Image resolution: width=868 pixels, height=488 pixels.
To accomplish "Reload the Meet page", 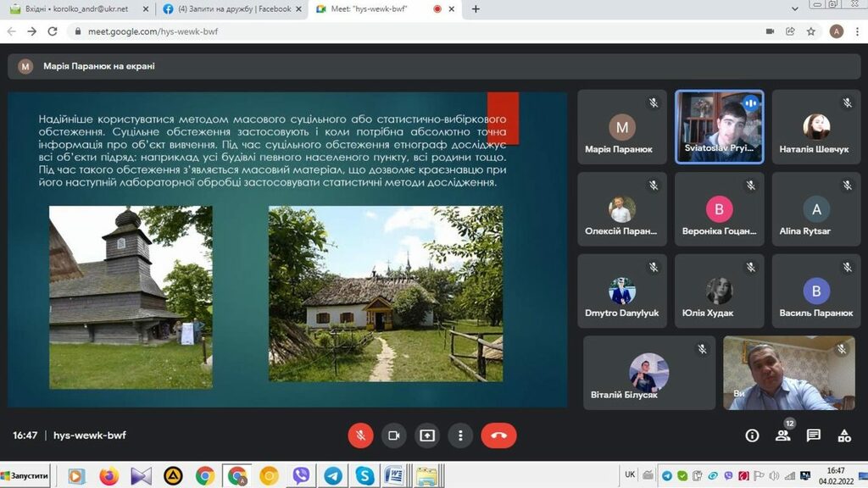I will (53, 31).
